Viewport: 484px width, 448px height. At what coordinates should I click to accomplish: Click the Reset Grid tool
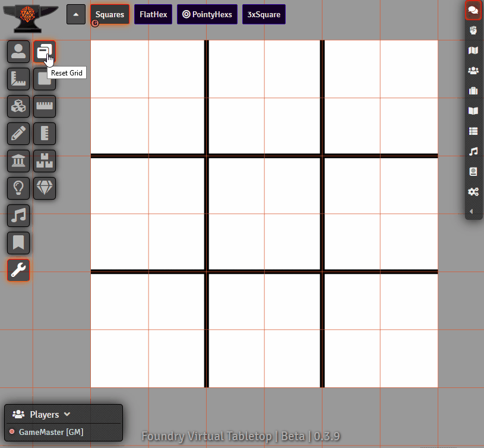point(45,52)
